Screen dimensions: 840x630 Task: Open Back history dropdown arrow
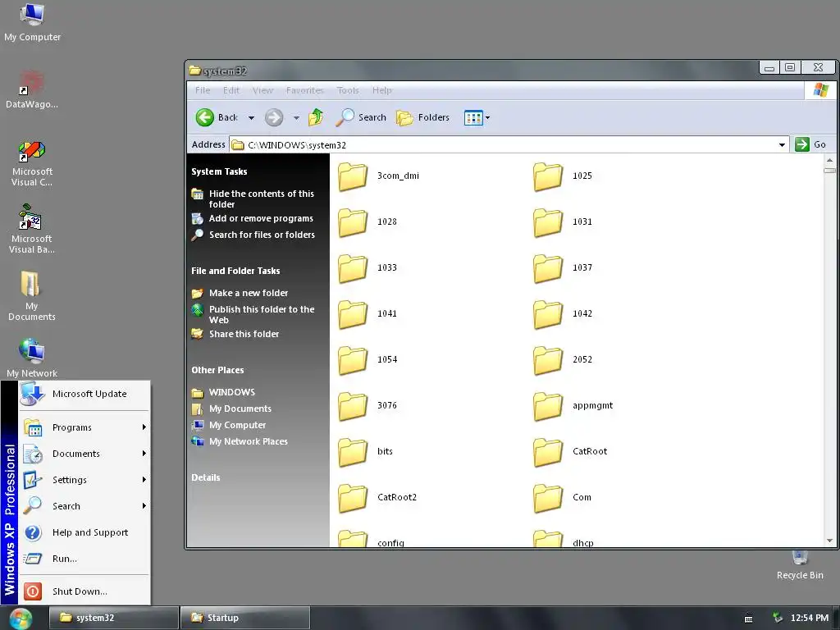pos(251,118)
